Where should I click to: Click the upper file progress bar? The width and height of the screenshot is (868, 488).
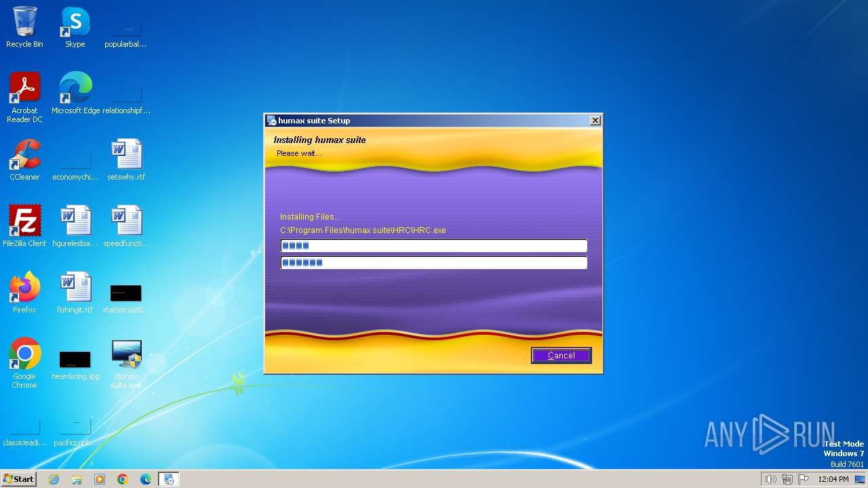(434, 245)
